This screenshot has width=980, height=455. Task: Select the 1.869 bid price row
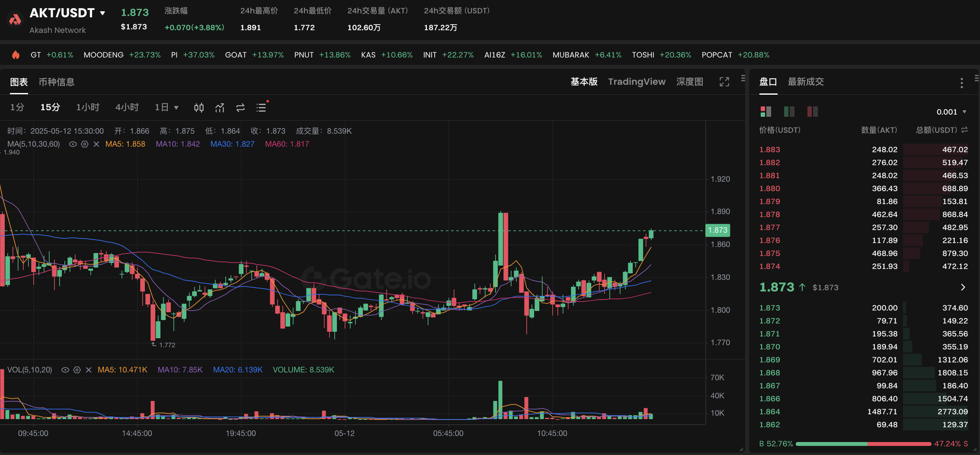click(864, 360)
